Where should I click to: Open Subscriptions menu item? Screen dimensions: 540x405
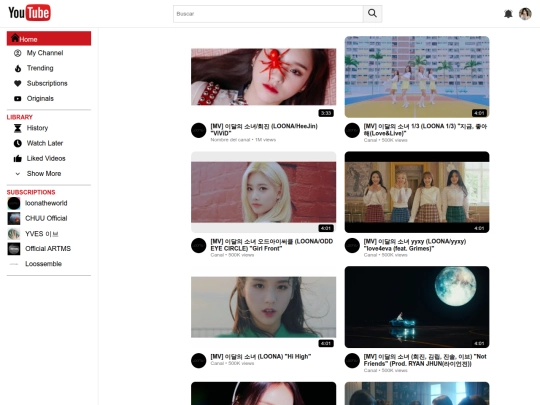click(47, 83)
